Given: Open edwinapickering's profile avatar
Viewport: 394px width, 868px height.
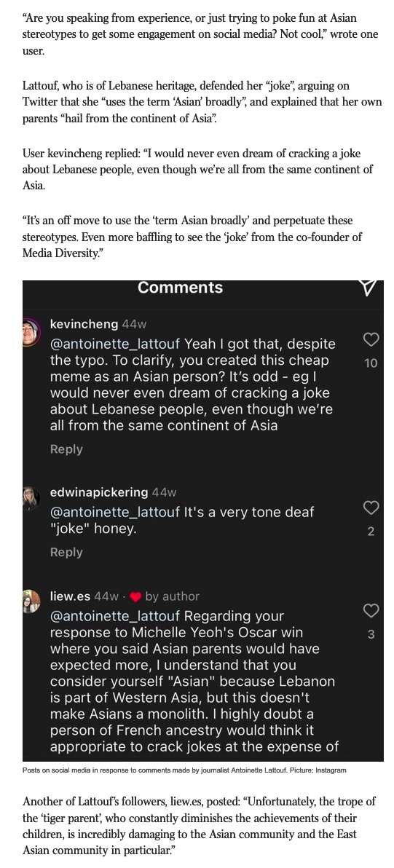Looking at the screenshot, I should 31,497.
